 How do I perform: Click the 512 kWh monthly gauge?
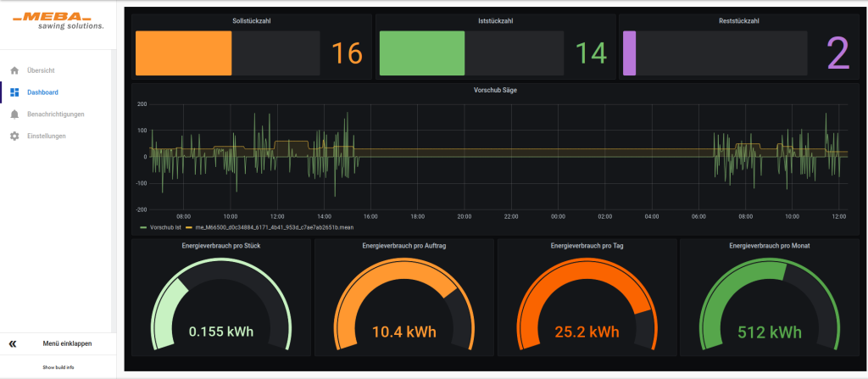[770, 305]
